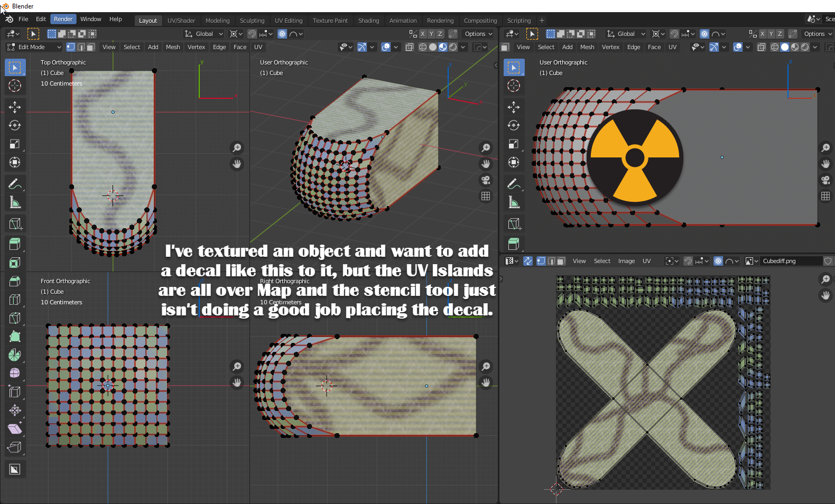Choose the Extrude Region tool in the left toolbar

pyautogui.click(x=15, y=244)
